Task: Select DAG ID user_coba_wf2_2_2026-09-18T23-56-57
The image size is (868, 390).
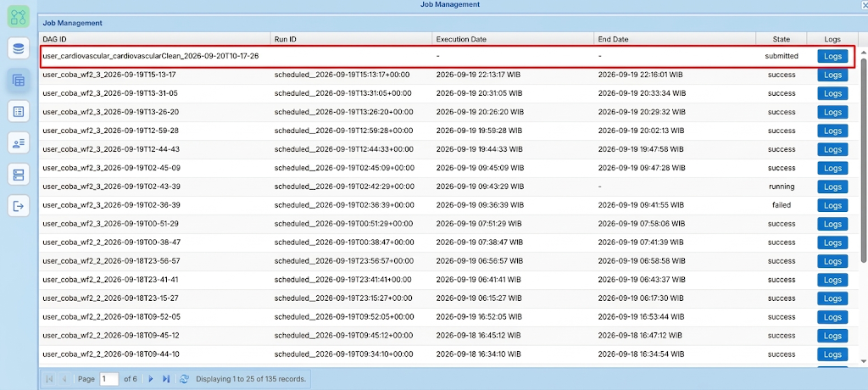Action: click(x=111, y=261)
